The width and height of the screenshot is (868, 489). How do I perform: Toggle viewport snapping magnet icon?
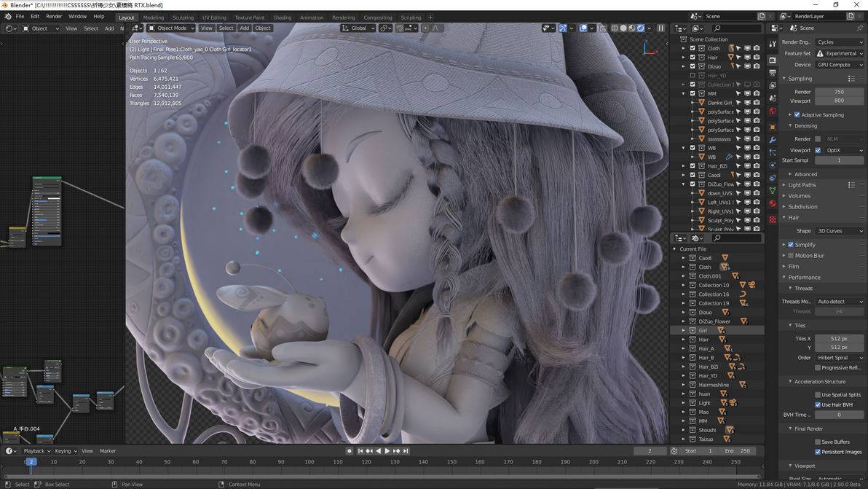click(x=399, y=28)
